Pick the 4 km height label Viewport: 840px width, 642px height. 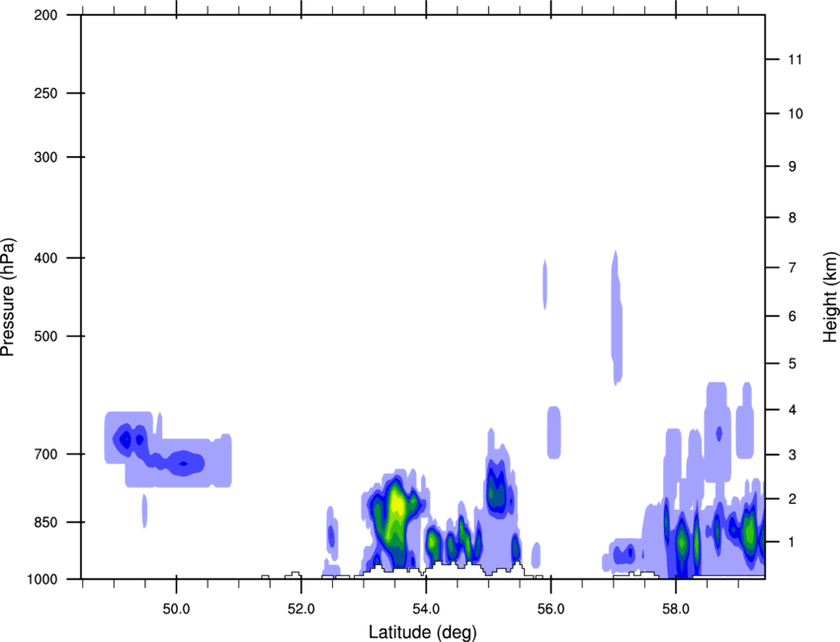[793, 410]
